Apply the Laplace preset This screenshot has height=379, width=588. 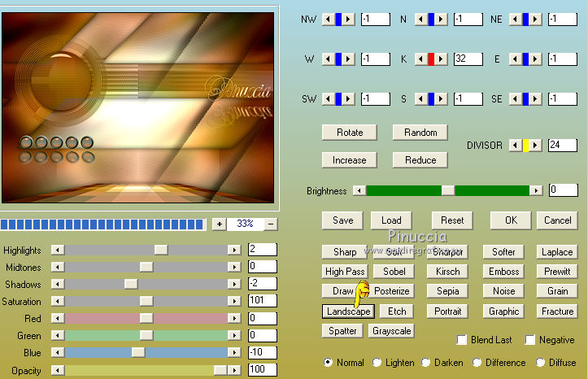pyautogui.click(x=557, y=252)
